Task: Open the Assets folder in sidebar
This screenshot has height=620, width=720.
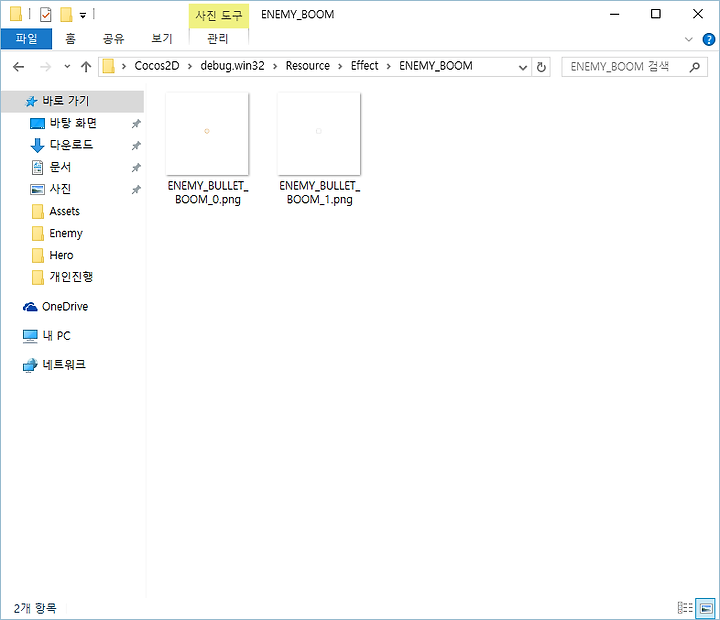Action: tap(64, 211)
